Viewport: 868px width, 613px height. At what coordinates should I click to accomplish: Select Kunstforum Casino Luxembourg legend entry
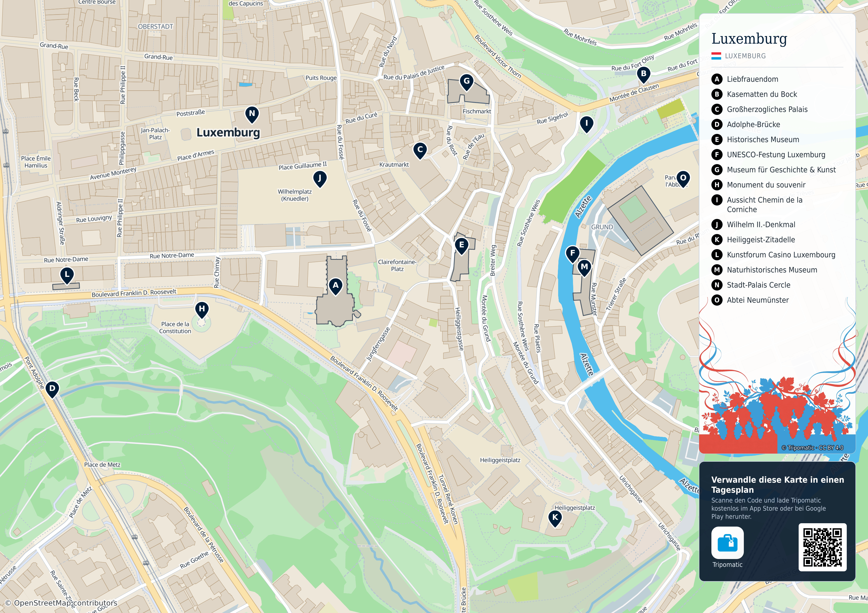(781, 254)
